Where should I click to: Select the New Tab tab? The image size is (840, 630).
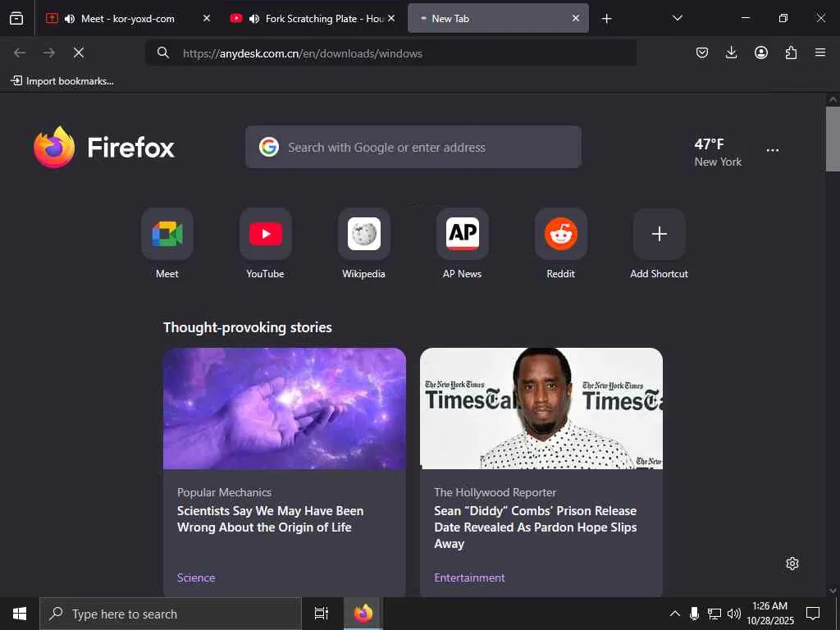pos(498,19)
